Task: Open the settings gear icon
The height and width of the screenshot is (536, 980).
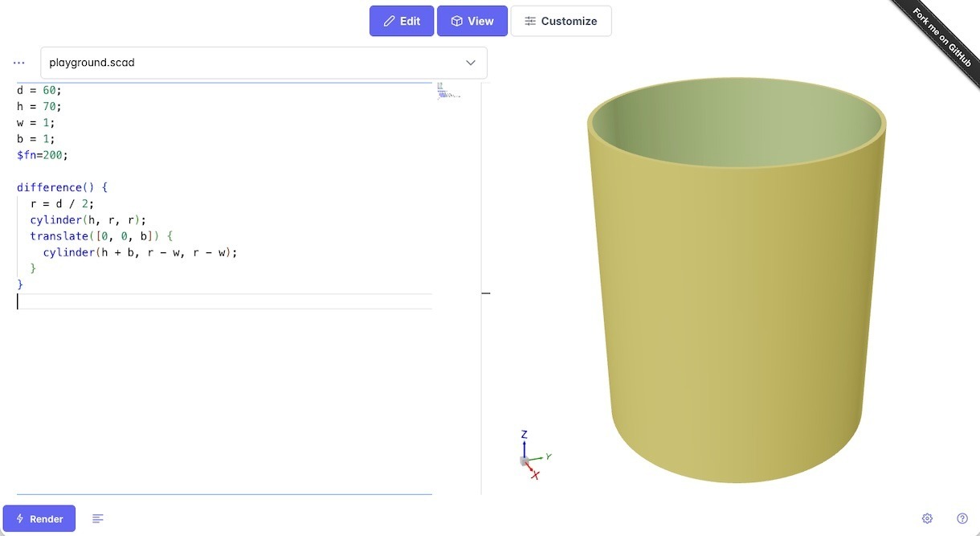Action: click(x=927, y=518)
